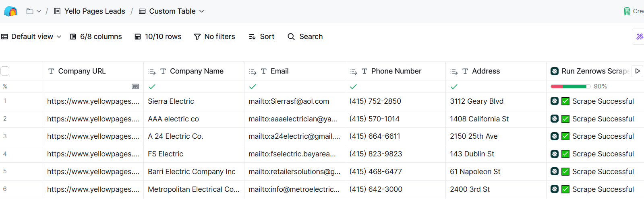Click green check in Metropolitan Electrical row
The image size is (644, 199).
click(x=565, y=189)
